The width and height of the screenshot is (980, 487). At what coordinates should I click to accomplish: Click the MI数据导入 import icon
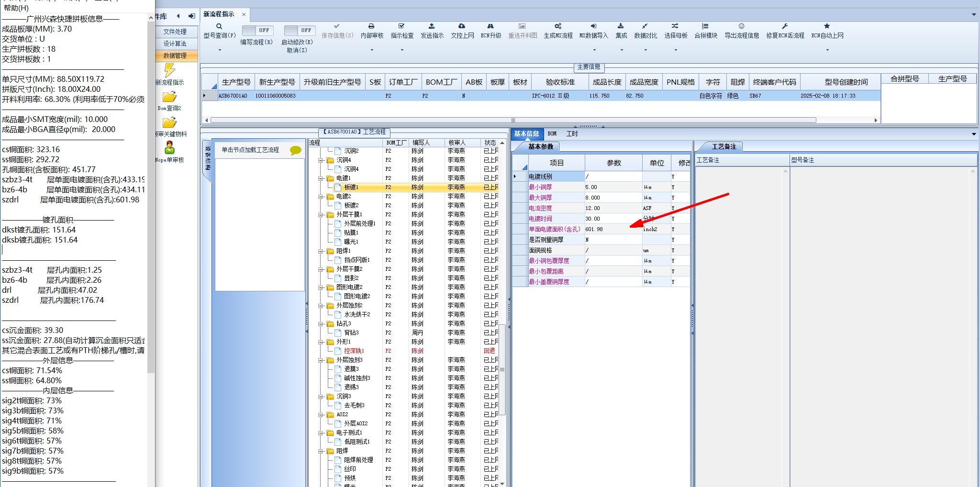tap(593, 26)
